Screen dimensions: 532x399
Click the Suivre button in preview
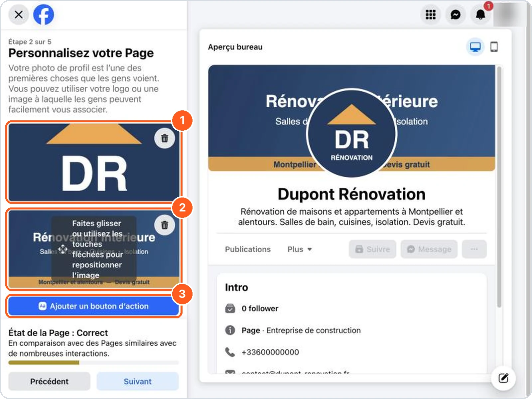[x=372, y=249]
